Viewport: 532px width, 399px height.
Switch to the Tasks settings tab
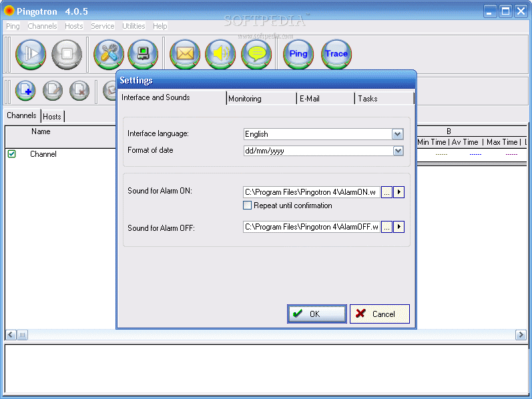(x=384, y=99)
